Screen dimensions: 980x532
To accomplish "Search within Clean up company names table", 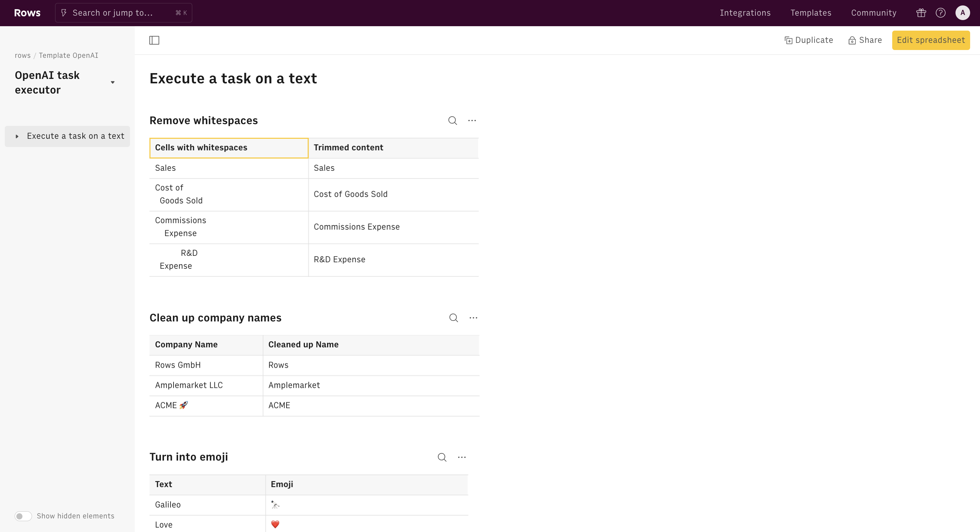I will [454, 318].
